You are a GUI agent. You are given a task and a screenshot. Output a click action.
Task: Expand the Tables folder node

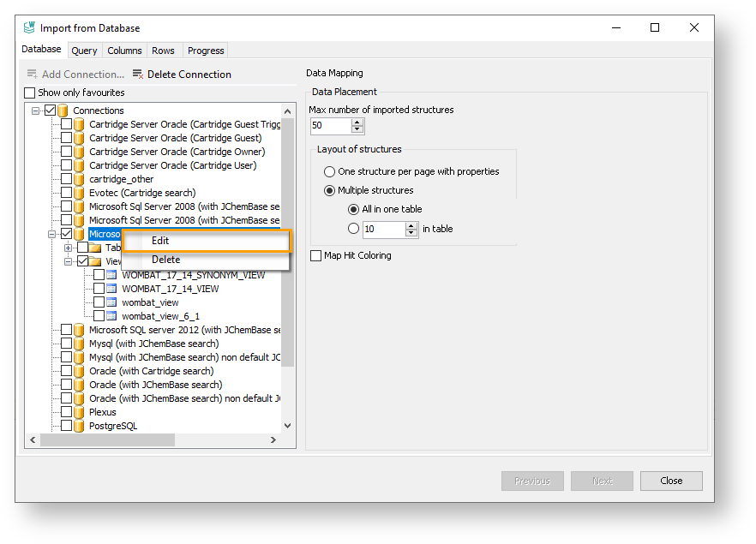point(69,248)
